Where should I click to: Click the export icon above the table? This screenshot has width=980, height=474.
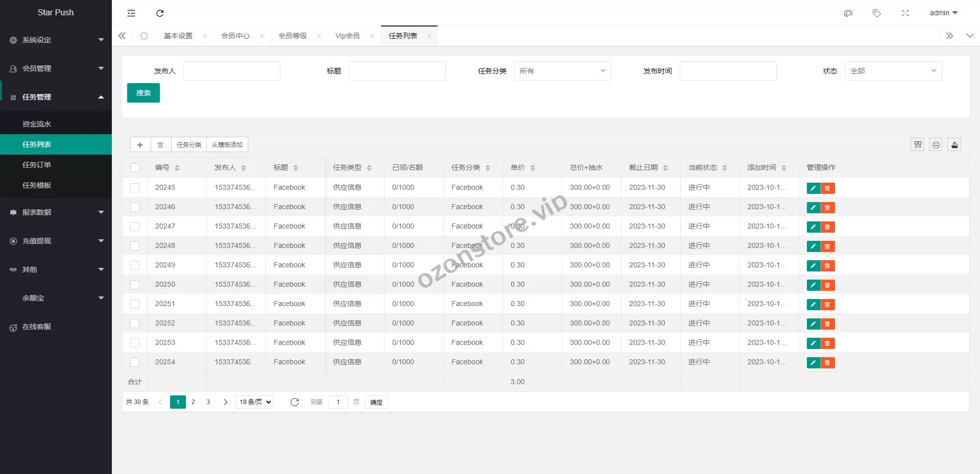(954, 145)
